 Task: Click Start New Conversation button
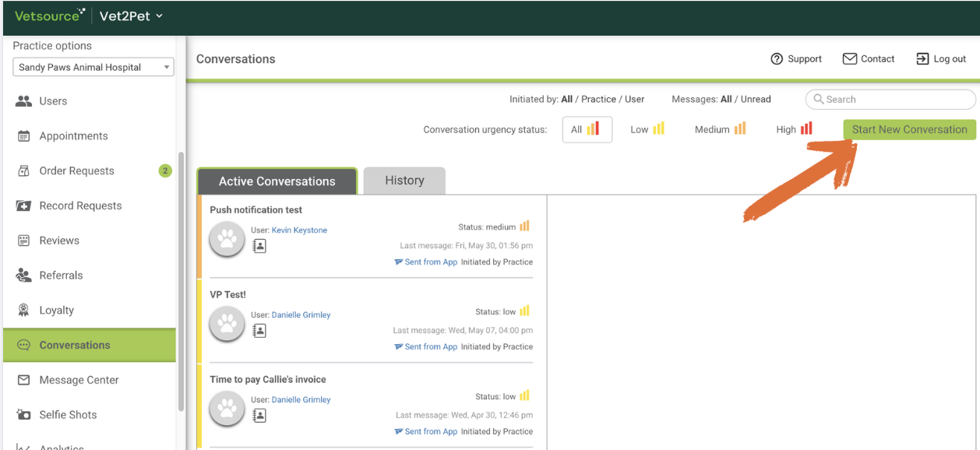point(909,130)
